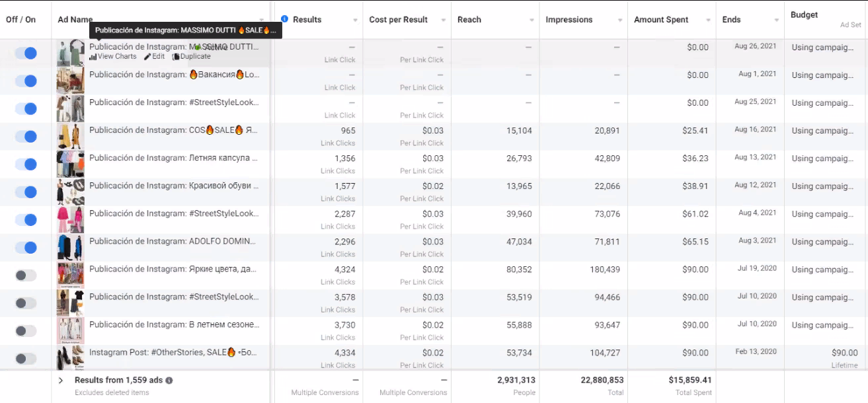Open the Results column dropdown arrow
Image resolution: width=868 pixels, height=403 pixels.
[x=356, y=20]
